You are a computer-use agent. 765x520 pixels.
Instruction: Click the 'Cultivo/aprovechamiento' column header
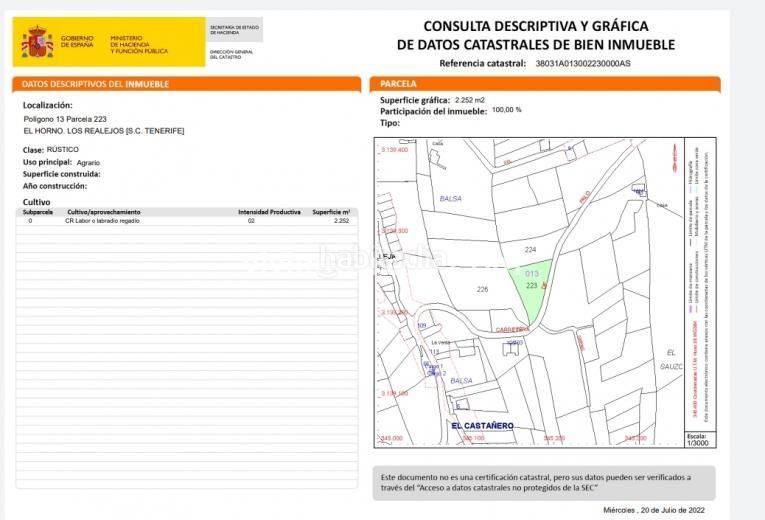pyautogui.click(x=104, y=212)
